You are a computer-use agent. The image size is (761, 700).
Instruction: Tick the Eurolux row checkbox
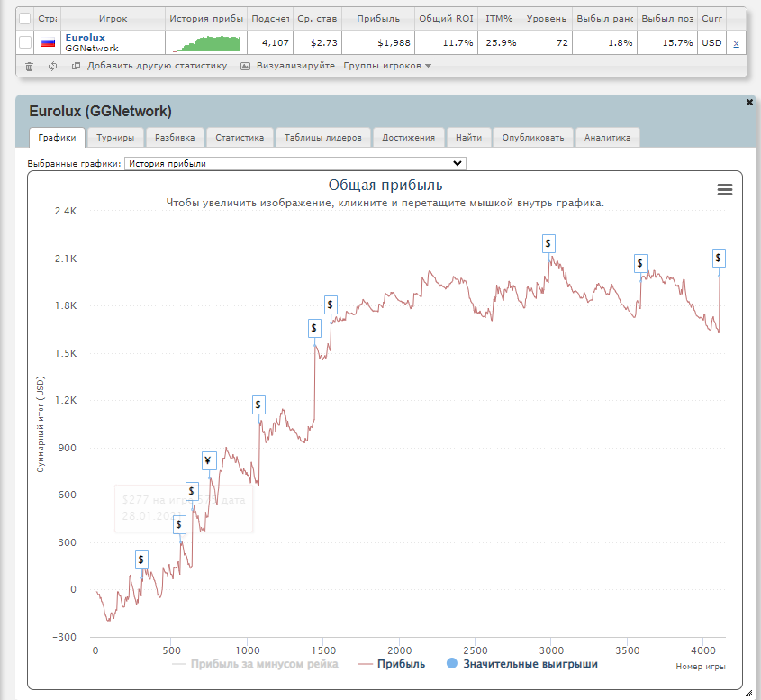click(x=24, y=42)
